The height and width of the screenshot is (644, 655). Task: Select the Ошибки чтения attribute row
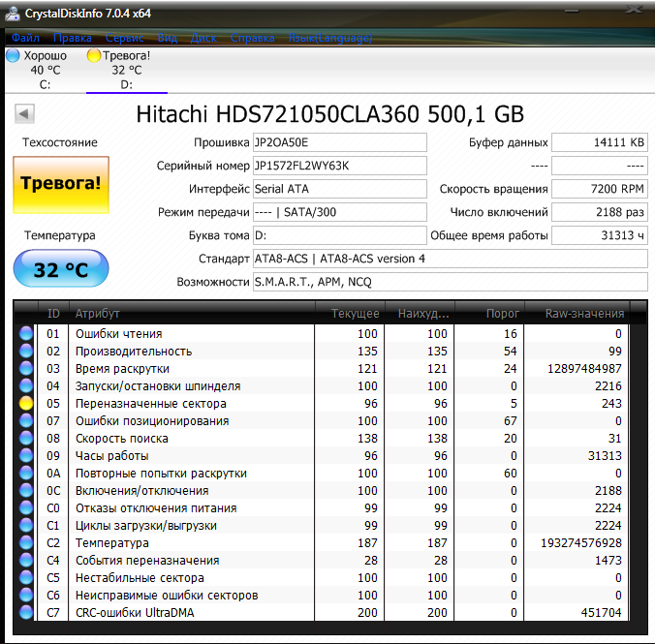322,334
